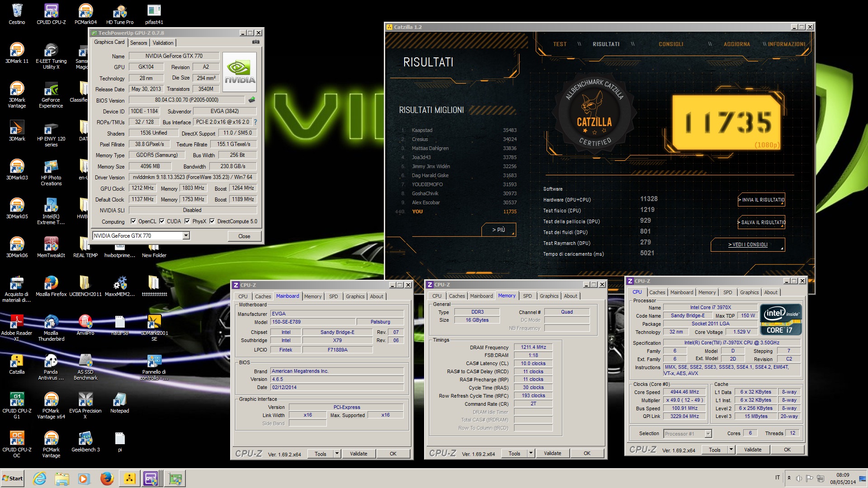Open TEST tab in Catzilla
Image resolution: width=868 pixels, height=488 pixels.
pos(560,44)
